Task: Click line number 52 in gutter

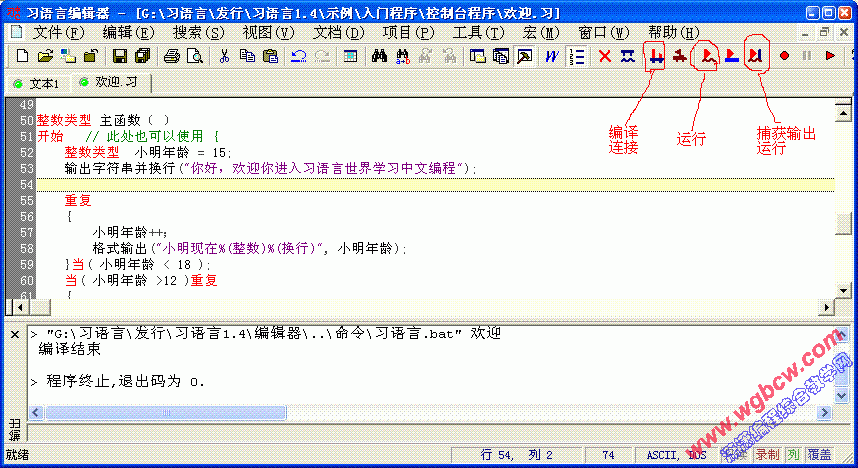Action: [26, 152]
